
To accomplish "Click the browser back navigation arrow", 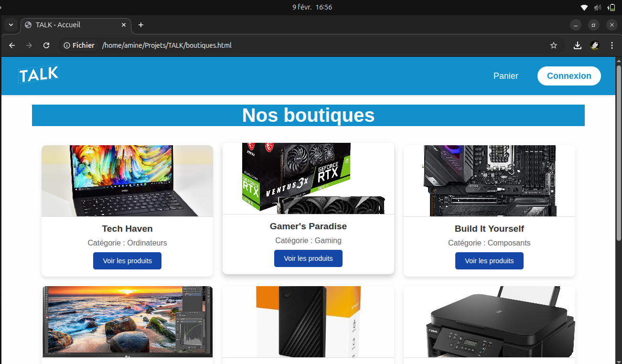I will click(x=11, y=45).
